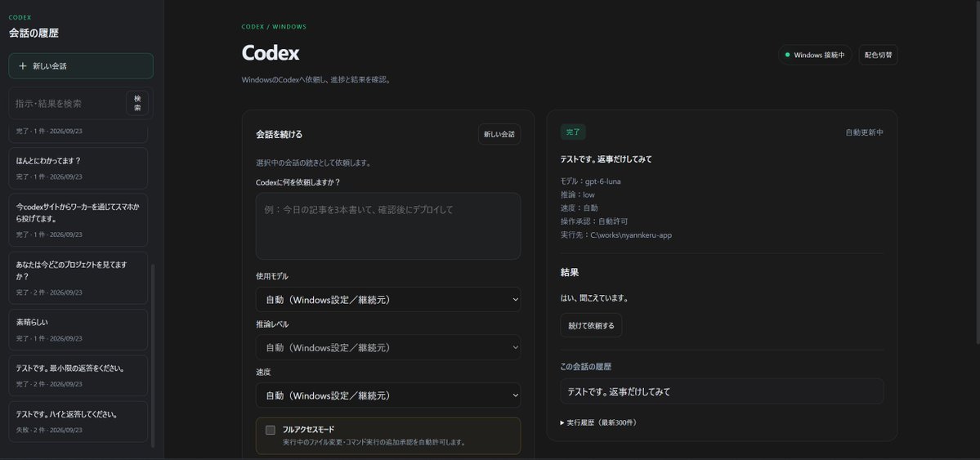This screenshot has width=980, height=460.
Task: Open the conversation 素晴らしい
Action: coord(78,329)
